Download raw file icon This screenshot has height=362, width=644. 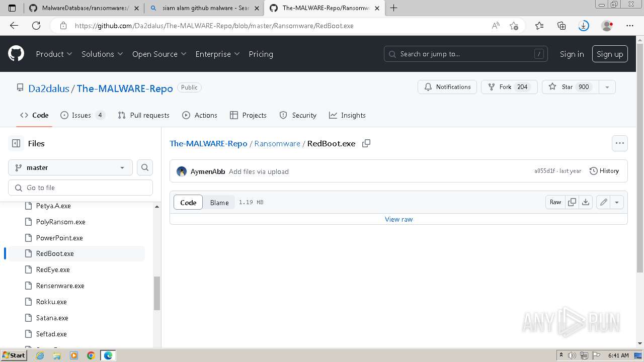tap(586, 202)
